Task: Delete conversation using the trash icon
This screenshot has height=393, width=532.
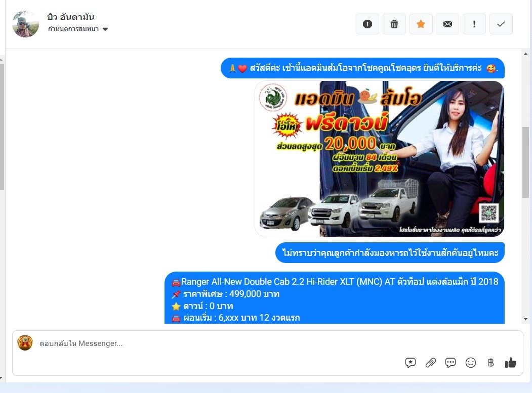Action: pos(394,24)
